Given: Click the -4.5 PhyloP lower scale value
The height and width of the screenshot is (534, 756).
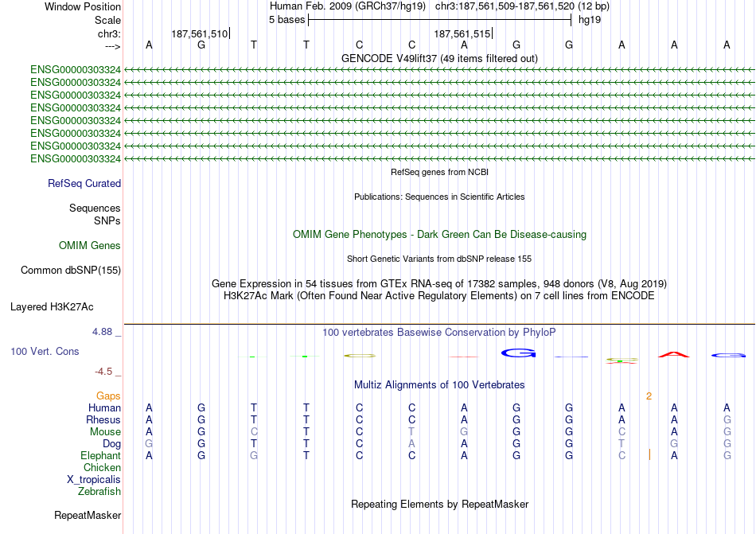Looking at the screenshot, I should (103, 372).
